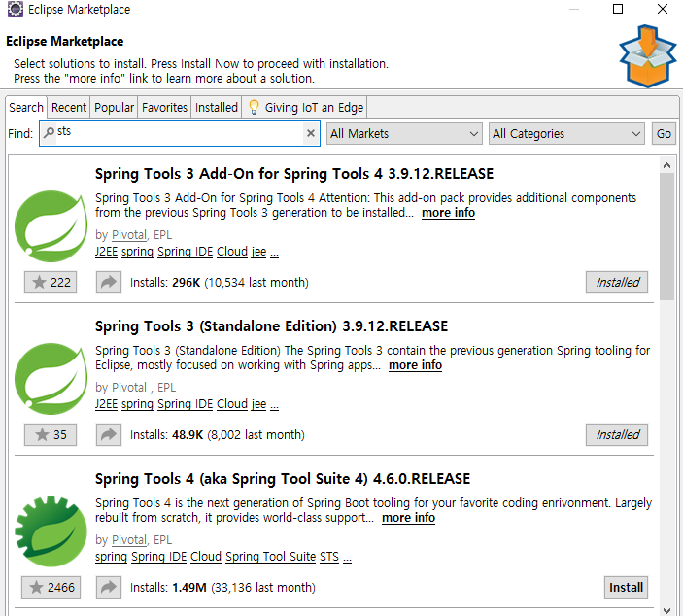Click Pivotal link under Standalone Edition
The width and height of the screenshot is (683, 616).
point(129,388)
